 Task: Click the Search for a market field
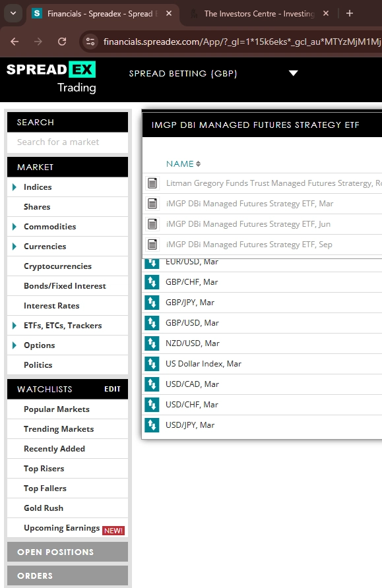coord(67,142)
